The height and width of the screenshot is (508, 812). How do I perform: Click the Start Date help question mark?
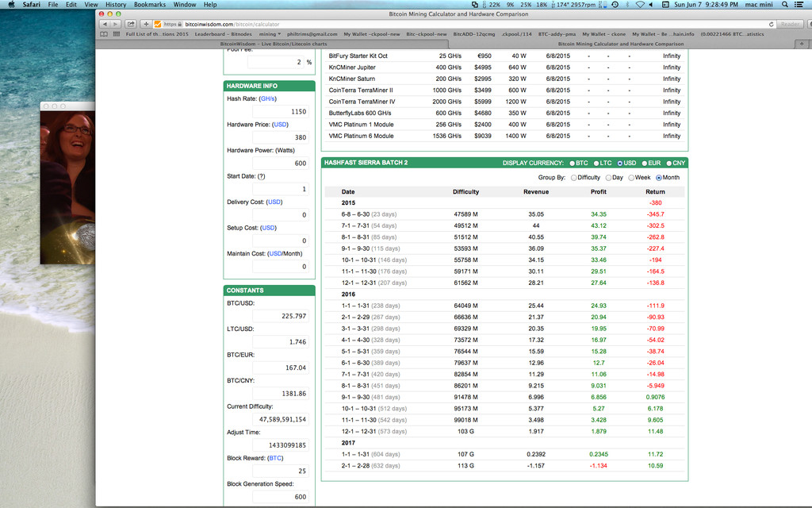262,176
